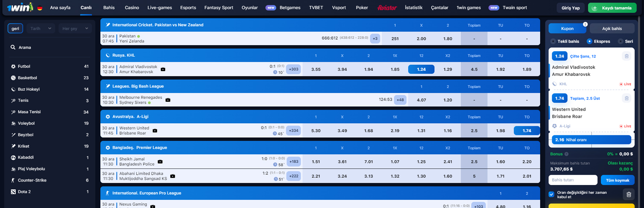Click the Kriket sport icon
Viewport: 644px width, 208px height.
point(14,146)
